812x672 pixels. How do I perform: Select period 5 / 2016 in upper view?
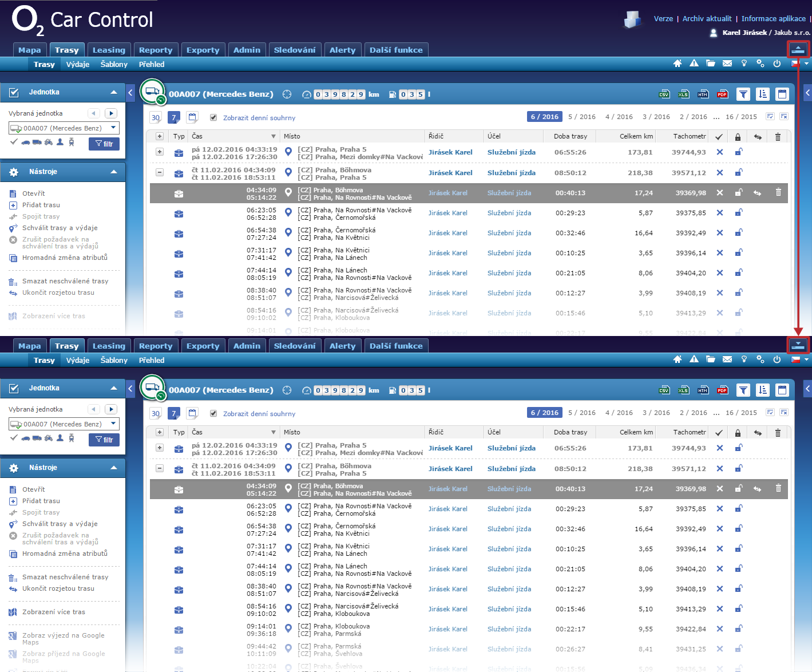point(581,117)
